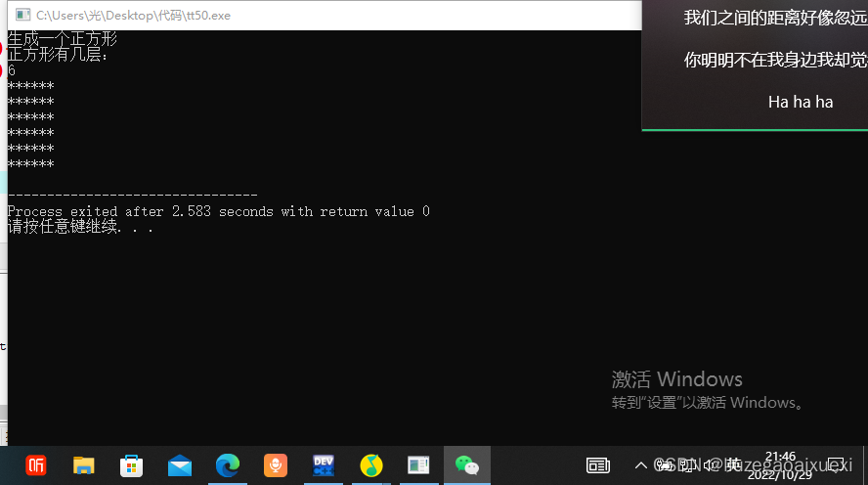Click the '请按任意键继续' prompt line

click(x=80, y=227)
